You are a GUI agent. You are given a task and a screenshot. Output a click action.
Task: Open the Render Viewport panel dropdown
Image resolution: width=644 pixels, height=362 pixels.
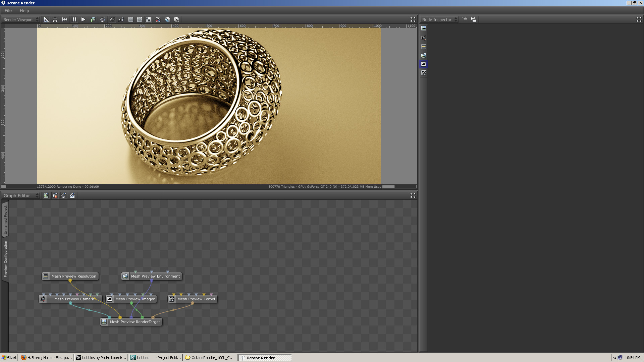tap(21, 19)
